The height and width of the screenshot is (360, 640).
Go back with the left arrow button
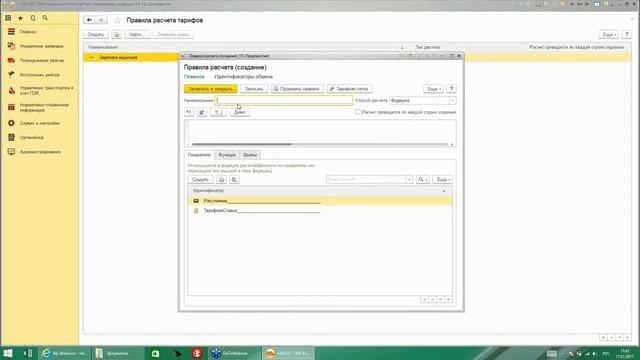(89, 20)
